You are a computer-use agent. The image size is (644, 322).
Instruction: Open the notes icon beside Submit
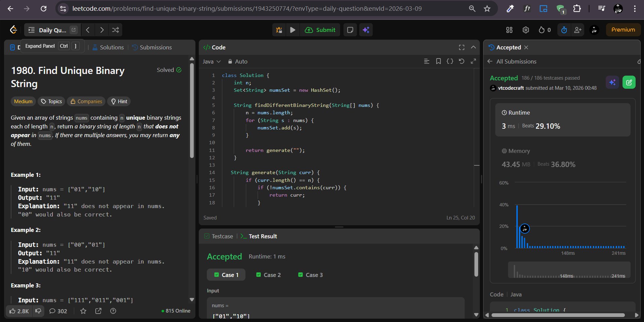(350, 30)
